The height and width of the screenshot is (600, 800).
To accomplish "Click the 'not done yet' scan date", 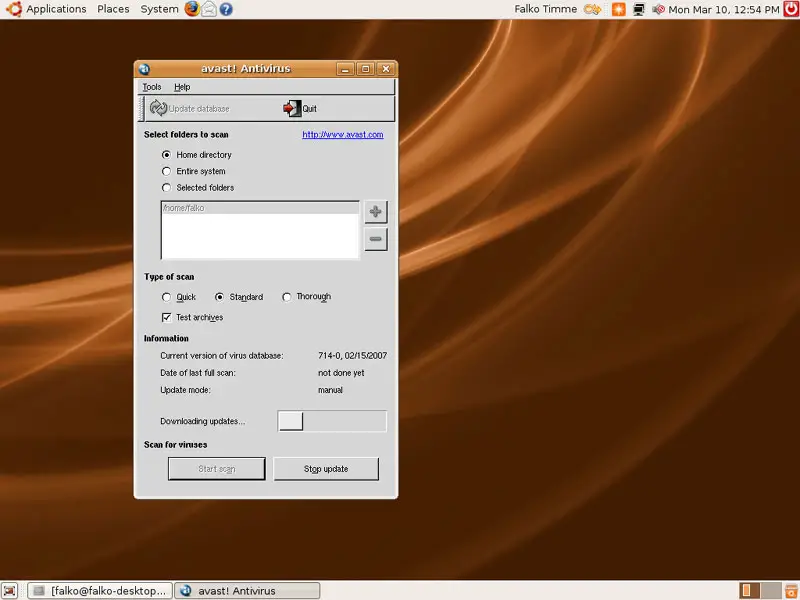I will click(x=341, y=373).
